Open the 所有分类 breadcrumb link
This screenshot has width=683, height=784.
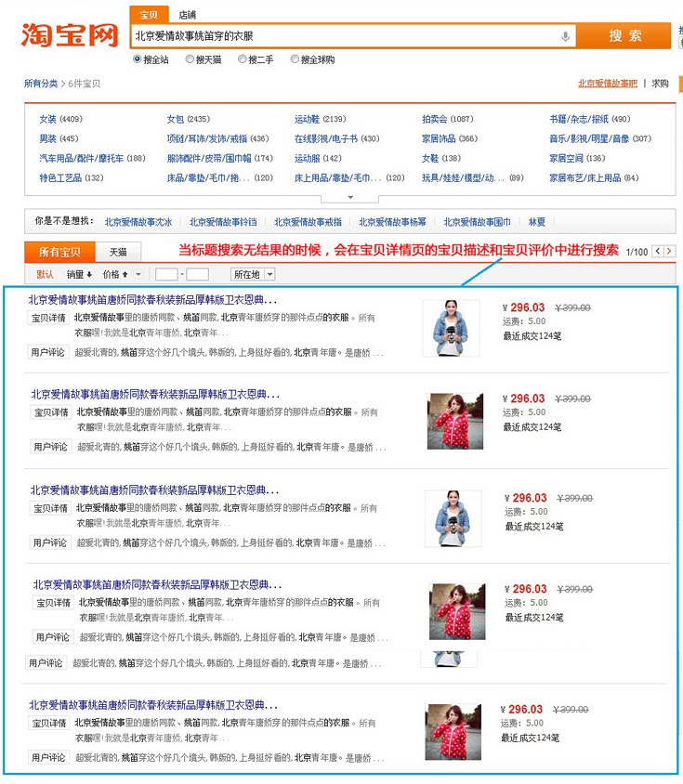(x=41, y=84)
